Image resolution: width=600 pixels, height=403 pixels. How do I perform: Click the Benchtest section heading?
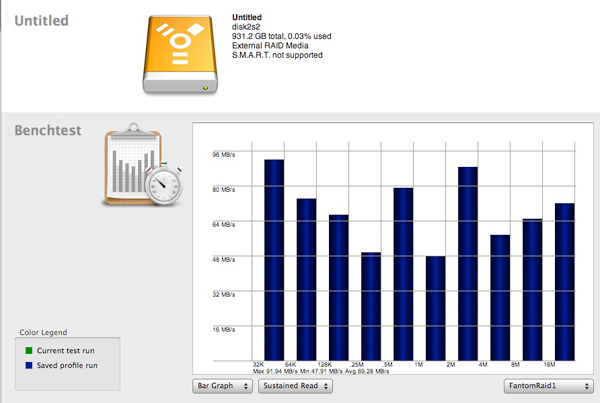coord(47,130)
